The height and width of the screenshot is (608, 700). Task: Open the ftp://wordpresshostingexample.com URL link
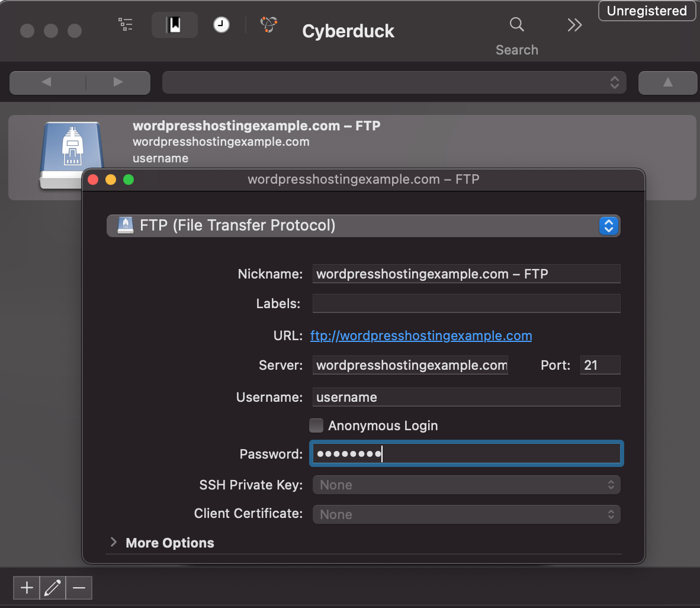420,336
